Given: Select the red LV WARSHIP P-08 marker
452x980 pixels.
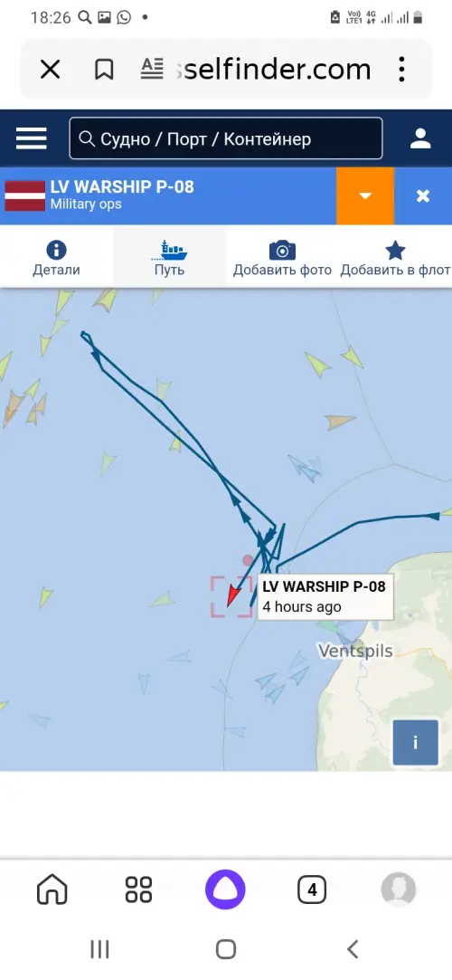Looking at the screenshot, I should (233, 595).
